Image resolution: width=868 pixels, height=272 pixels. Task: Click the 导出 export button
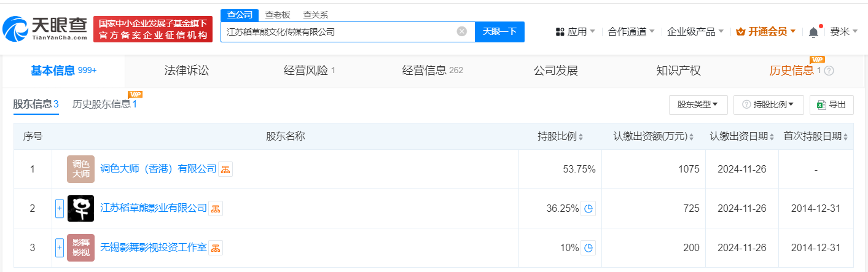click(832, 105)
